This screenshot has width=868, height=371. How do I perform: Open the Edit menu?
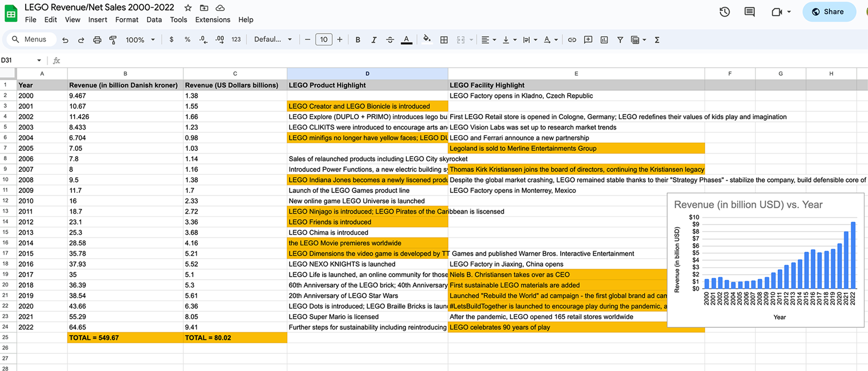tap(51, 19)
